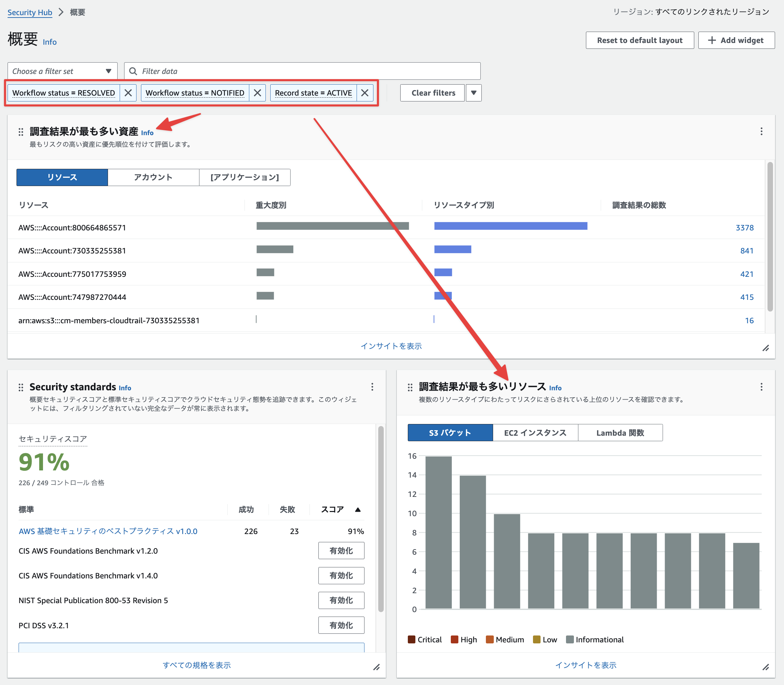Click resource arn:aws:s3:::cm-members-cloudtrail-730335255381
Screen dimensions: 784x685
(109, 320)
